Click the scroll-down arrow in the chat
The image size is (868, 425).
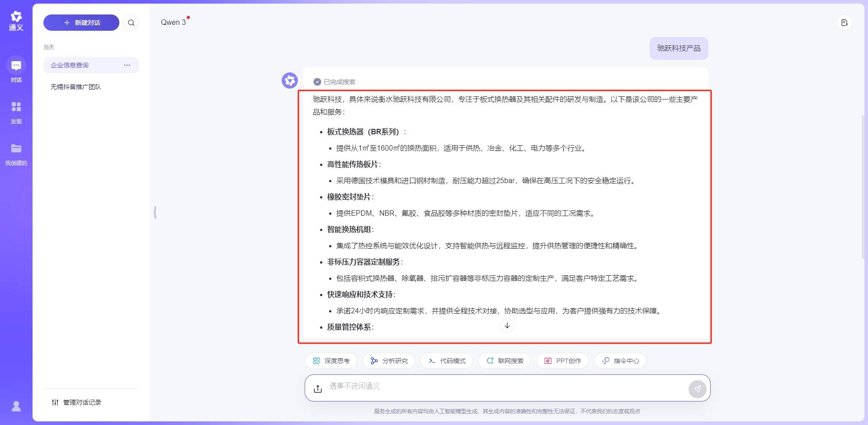click(507, 325)
